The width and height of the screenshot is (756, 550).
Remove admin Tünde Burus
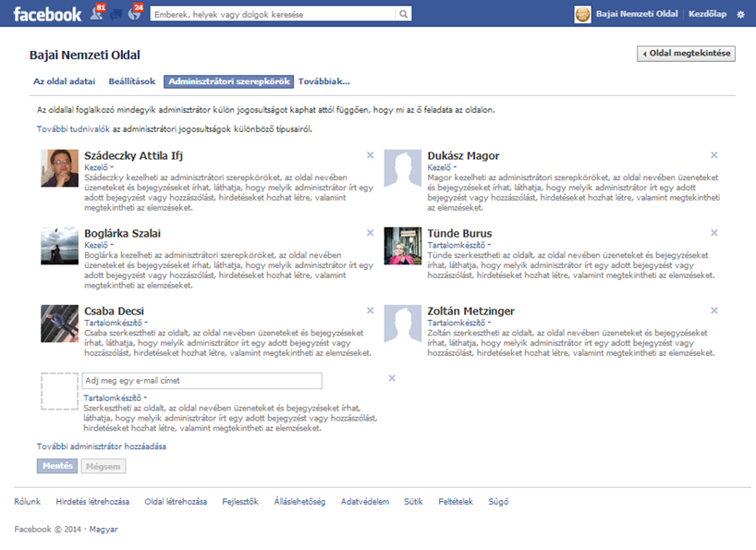click(x=714, y=233)
